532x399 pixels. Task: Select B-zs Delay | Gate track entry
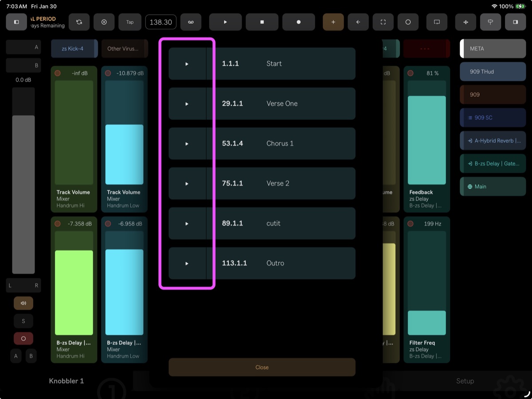point(493,164)
